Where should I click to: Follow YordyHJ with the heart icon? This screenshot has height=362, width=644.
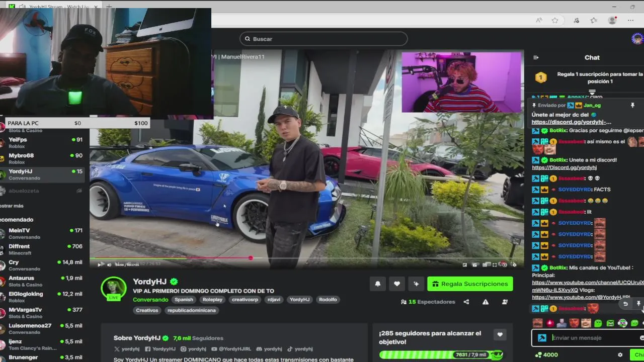397,284
